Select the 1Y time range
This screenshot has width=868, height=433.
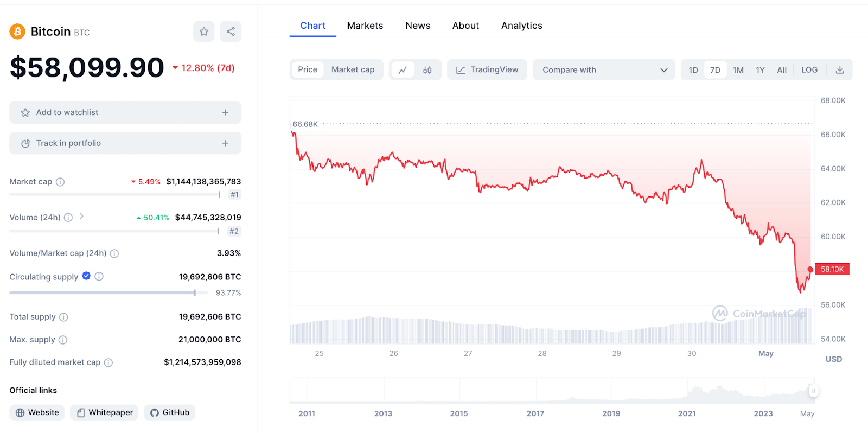(760, 70)
